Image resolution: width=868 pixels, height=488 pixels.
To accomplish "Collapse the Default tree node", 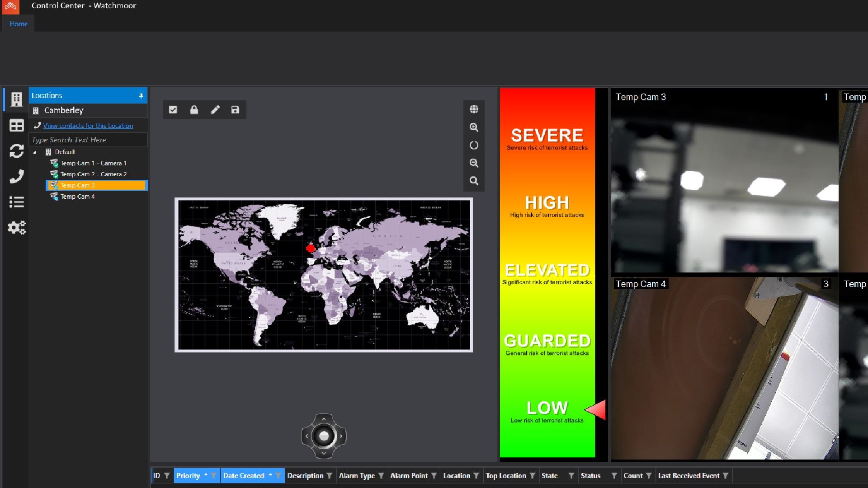I will coord(35,152).
